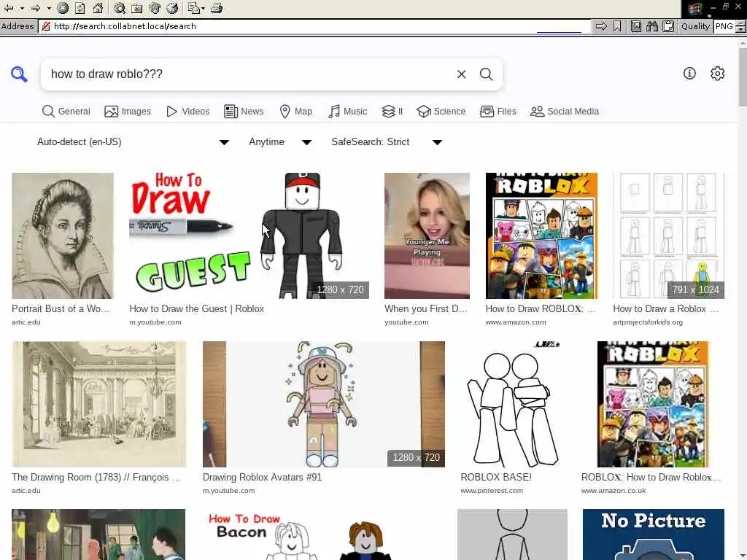The height and width of the screenshot is (560, 747).
Task: Open the amazon.co.uk Roblox book thumbnail
Action: [653, 404]
